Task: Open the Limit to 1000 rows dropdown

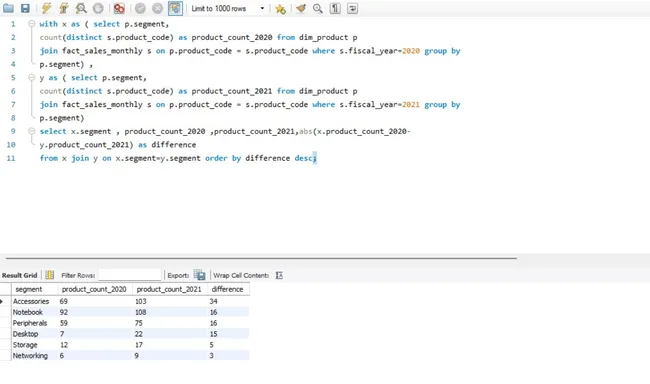Action: (x=228, y=8)
